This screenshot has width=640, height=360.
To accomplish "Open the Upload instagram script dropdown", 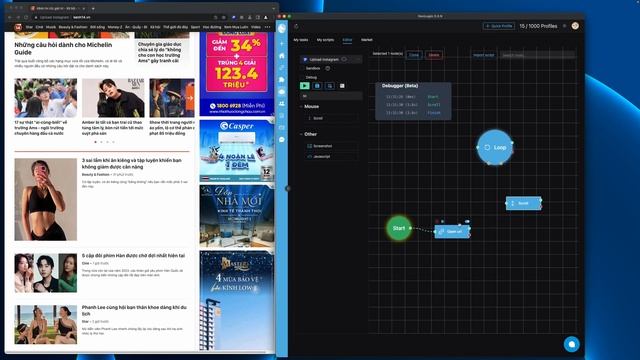I will pos(331,59).
